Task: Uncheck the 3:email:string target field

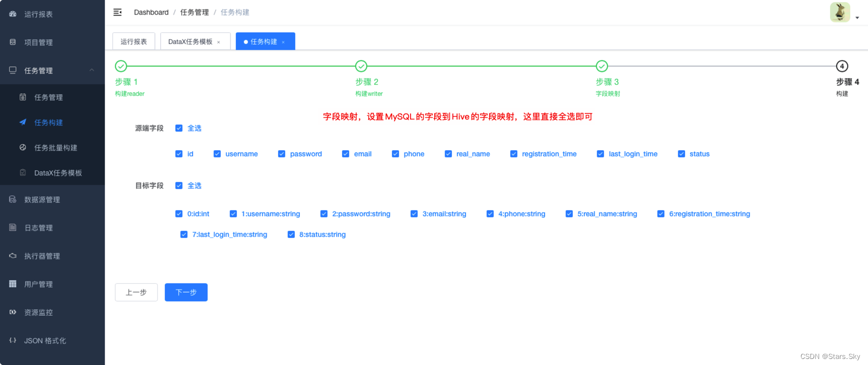Action: 414,214
